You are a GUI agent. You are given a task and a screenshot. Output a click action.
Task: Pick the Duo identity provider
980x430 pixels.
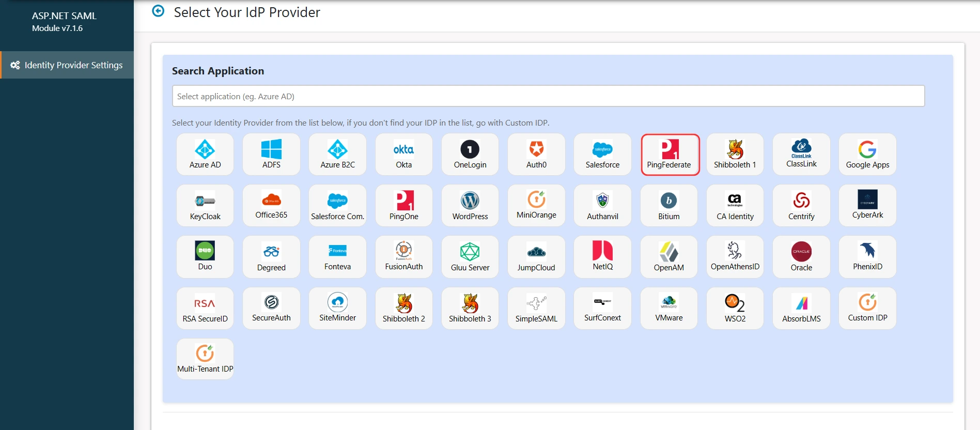pyautogui.click(x=205, y=257)
